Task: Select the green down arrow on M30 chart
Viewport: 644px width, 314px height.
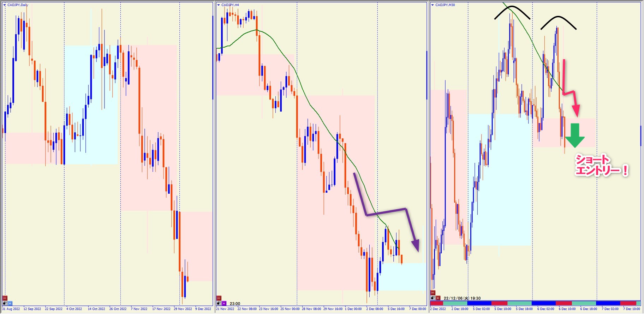Action: pyautogui.click(x=575, y=135)
